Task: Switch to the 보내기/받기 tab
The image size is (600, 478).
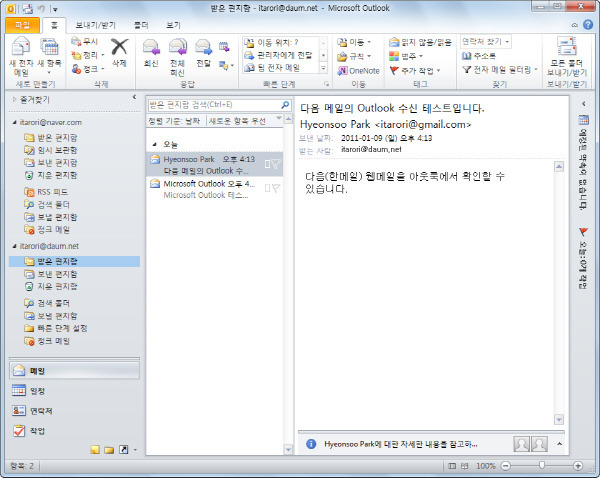Action: pyautogui.click(x=95, y=25)
